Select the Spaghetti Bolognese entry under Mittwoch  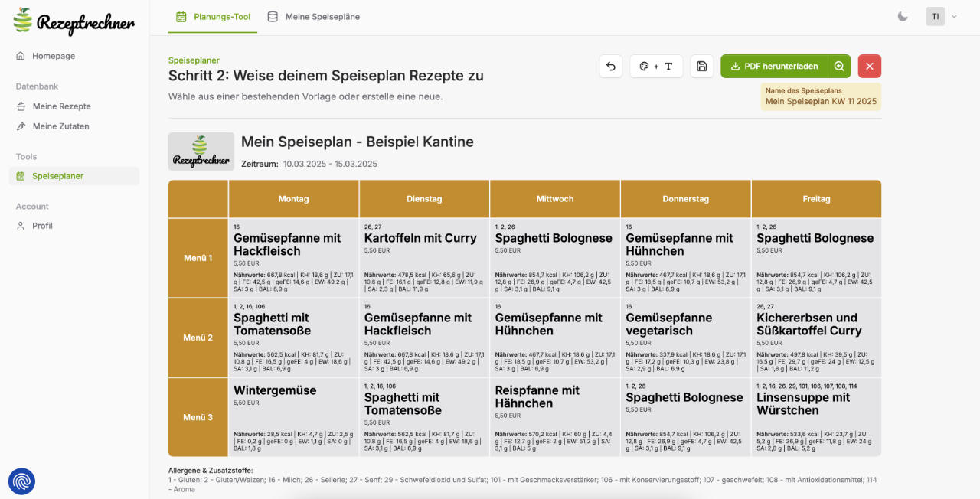click(554, 237)
